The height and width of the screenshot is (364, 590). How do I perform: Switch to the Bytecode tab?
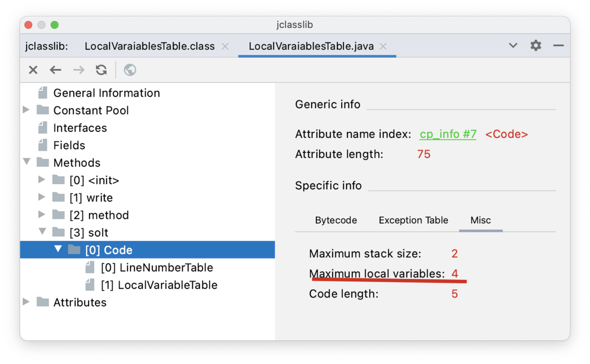coord(336,220)
